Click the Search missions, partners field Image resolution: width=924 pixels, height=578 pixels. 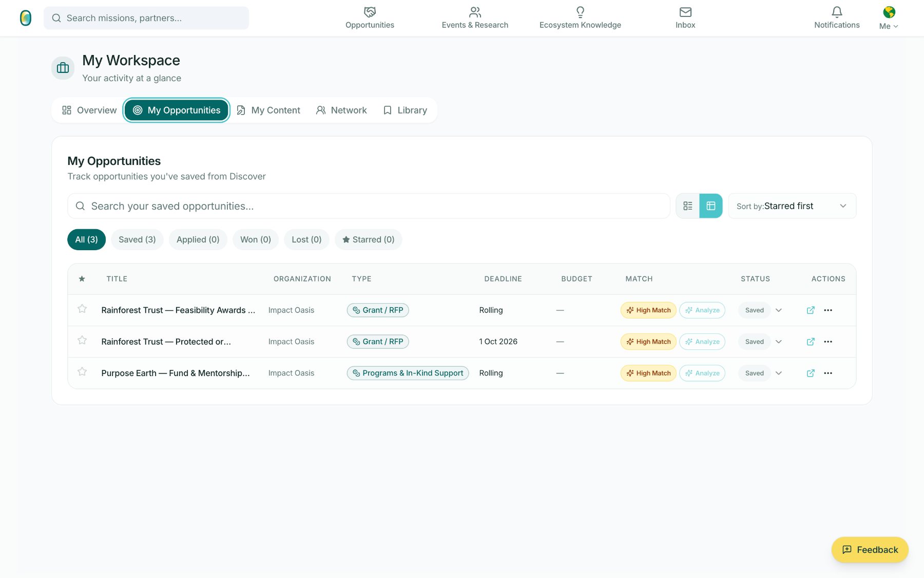[x=146, y=18]
